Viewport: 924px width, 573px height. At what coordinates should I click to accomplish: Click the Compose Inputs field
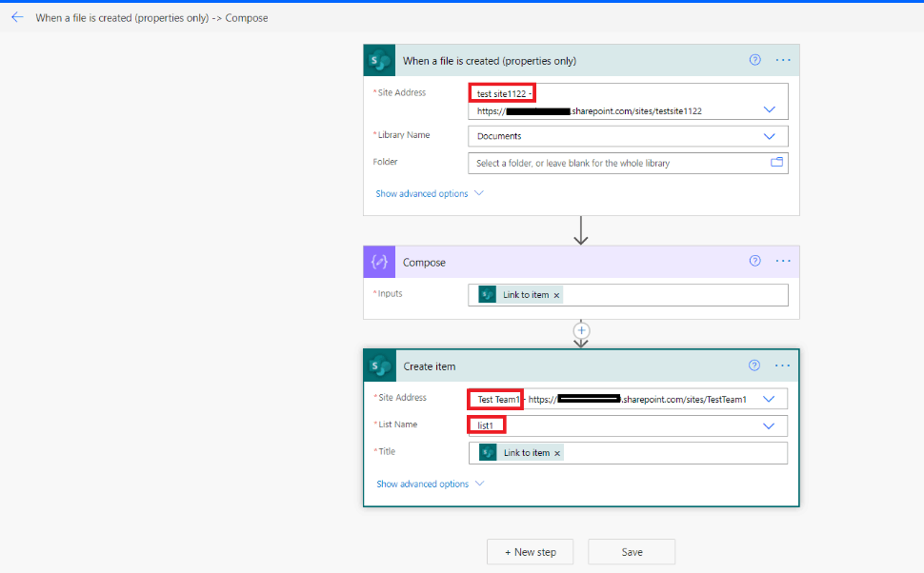click(x=628, y=295)
